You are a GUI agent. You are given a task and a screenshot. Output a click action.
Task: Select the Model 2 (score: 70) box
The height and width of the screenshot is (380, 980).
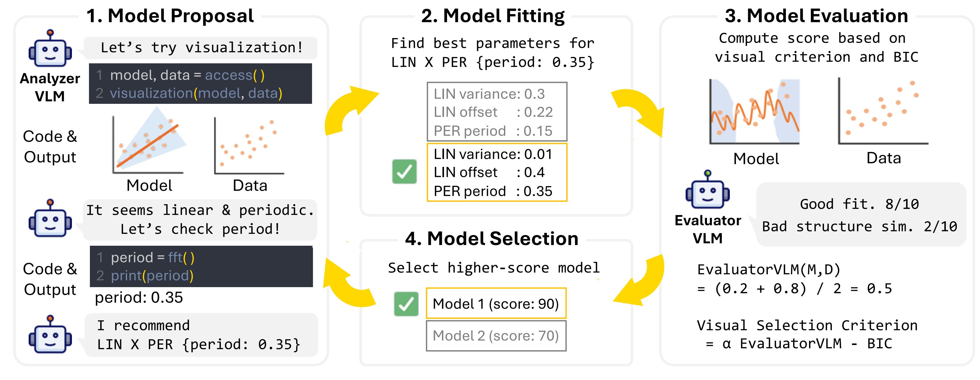(x=496, y=336)
